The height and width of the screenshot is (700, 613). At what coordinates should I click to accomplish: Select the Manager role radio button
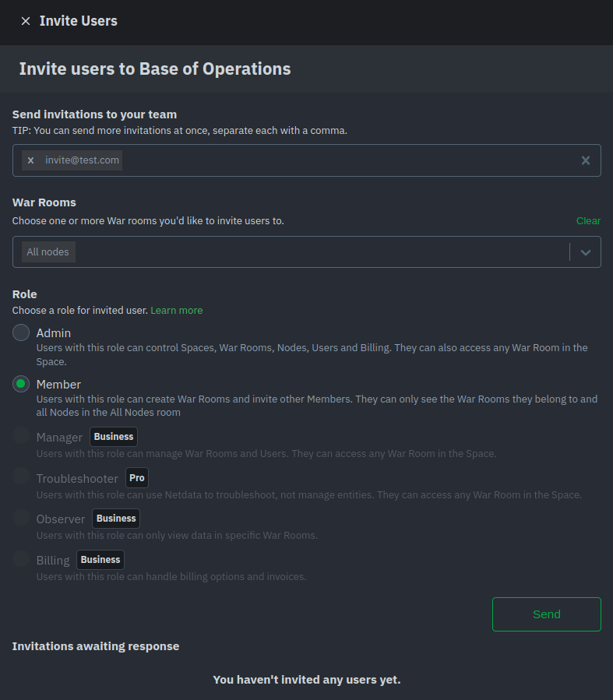[21, 435]
